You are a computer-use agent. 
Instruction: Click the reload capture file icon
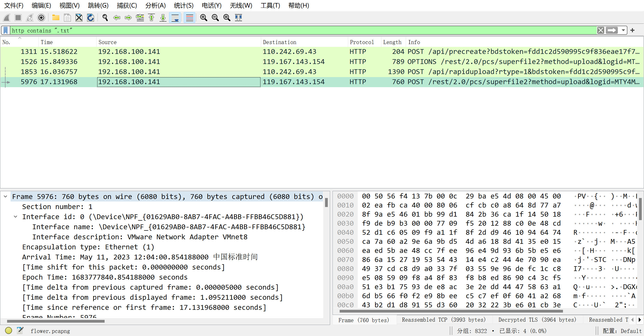tap(90, 18)
